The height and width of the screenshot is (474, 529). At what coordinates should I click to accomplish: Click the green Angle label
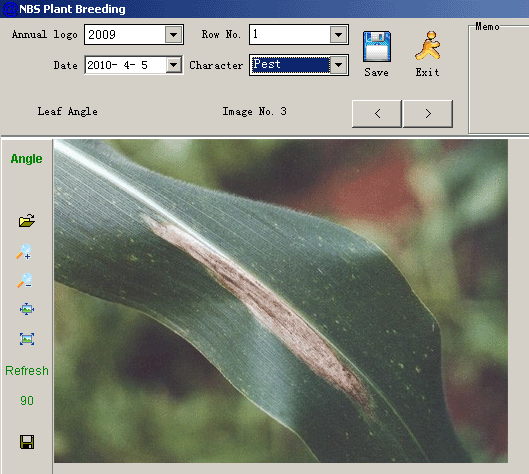point(26,159)
